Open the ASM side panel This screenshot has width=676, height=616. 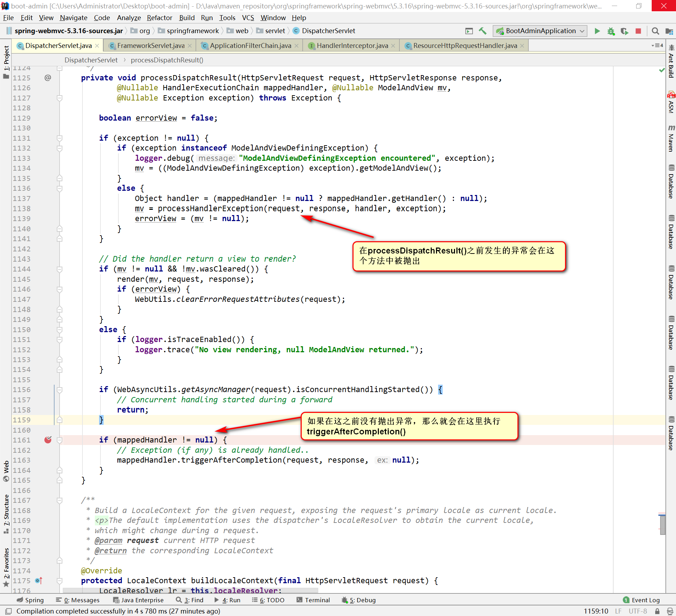click(671, 102)
